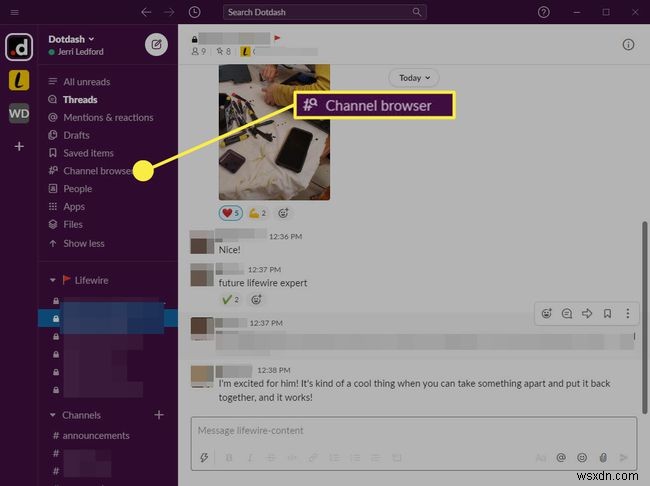Click the Search Dotdash field
The height and width of the screenshot is (486, 650).
(325, 12)
